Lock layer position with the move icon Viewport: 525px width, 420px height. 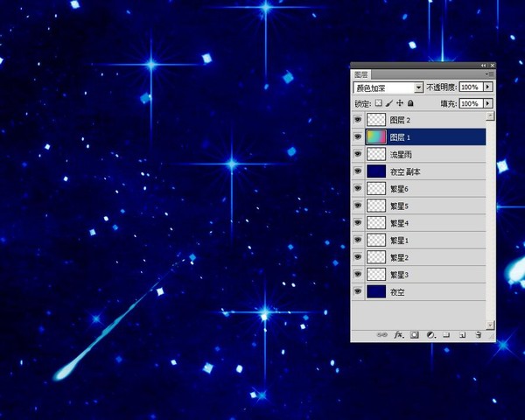tap(400, 103)
